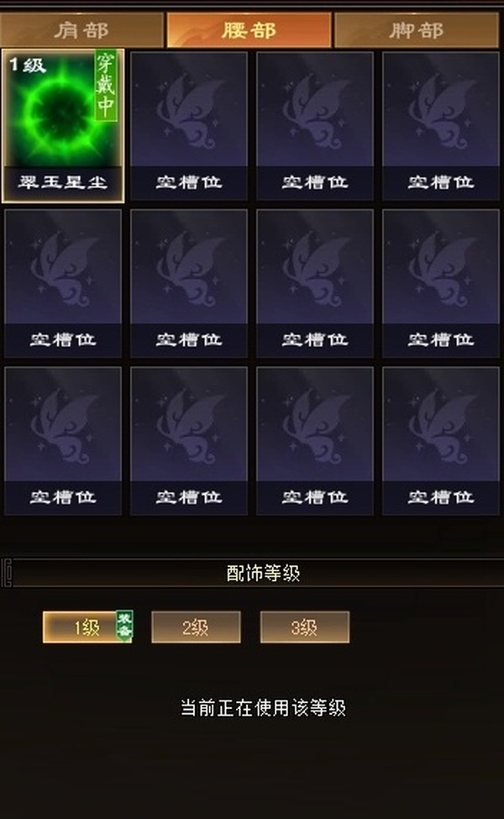Image resolution: width=504 pixels, height=819 pixels.
Task: Click the 当前正在使用该等级 status text
Action: pyautogui.click(x=263, y=708)
